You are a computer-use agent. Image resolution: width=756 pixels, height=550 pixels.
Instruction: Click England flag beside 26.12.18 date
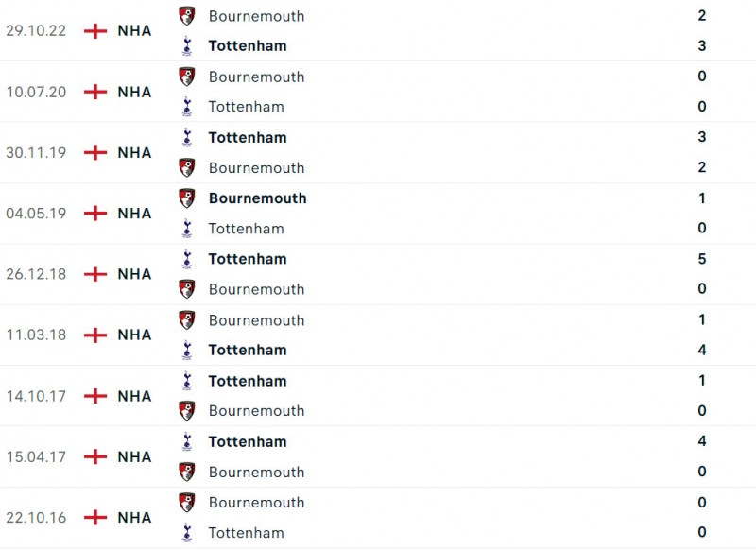95,274
